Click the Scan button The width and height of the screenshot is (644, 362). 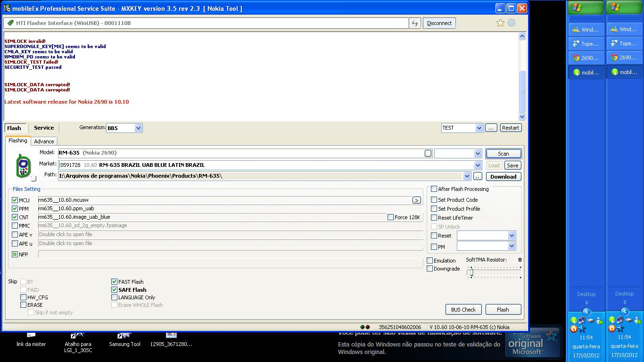pyautogui.click(x=504, y=154)
